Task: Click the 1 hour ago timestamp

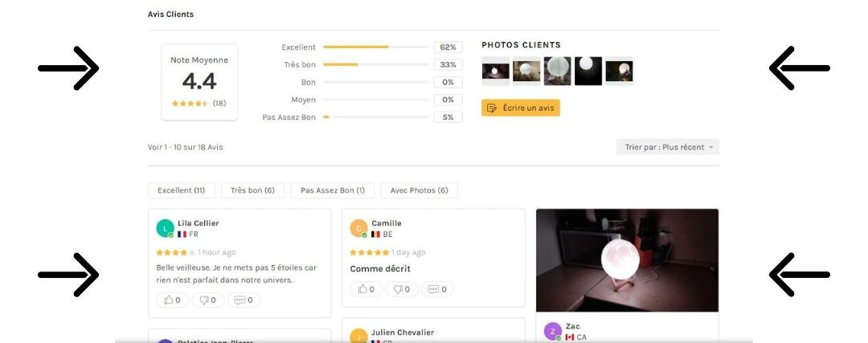Action: [216, 252]
